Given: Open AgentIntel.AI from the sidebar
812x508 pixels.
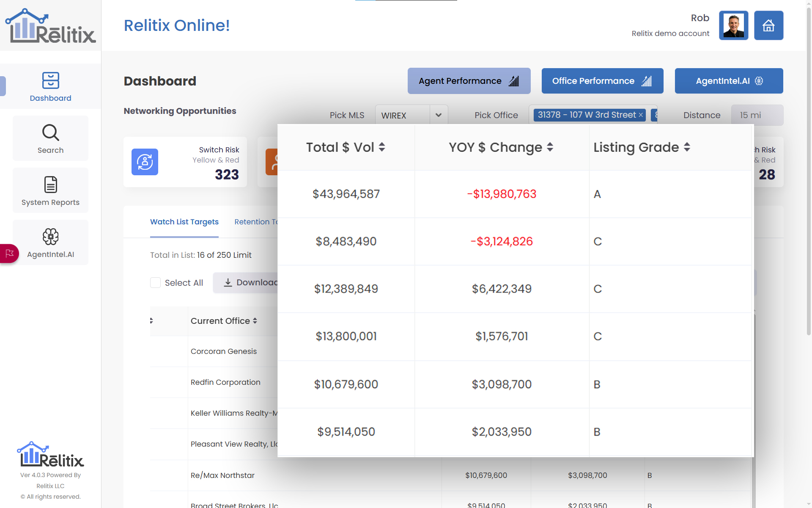Looking at the screenshot, I should point(50,242).
